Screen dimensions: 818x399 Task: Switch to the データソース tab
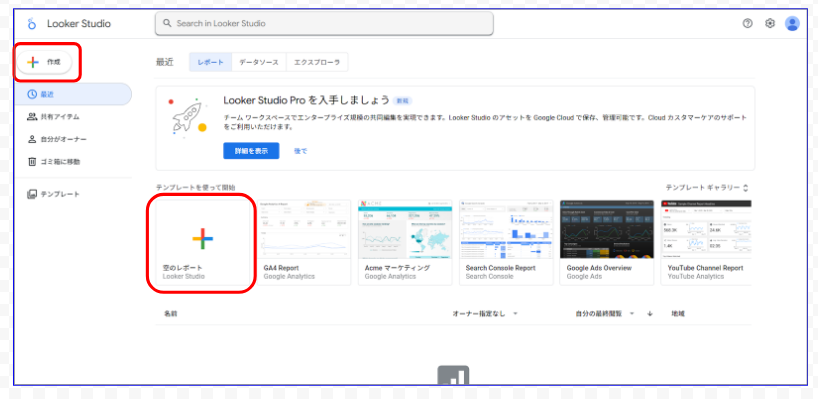click(x=259, y=62)
